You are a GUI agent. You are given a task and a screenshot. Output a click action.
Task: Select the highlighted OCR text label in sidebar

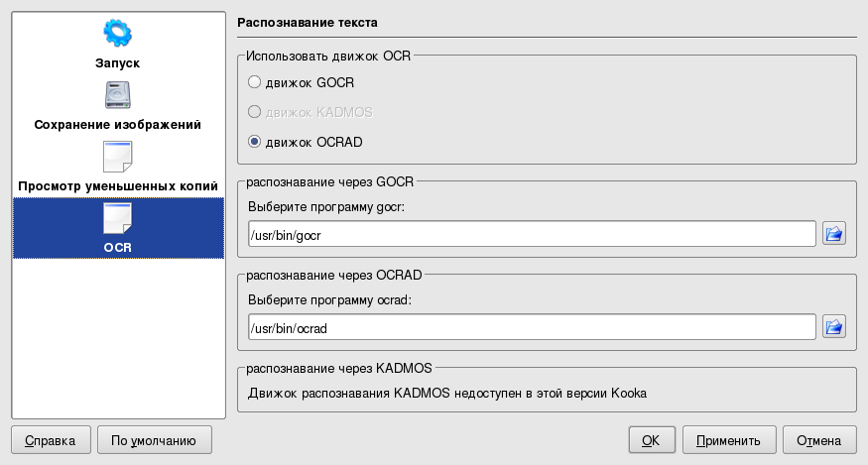point(118,247)
